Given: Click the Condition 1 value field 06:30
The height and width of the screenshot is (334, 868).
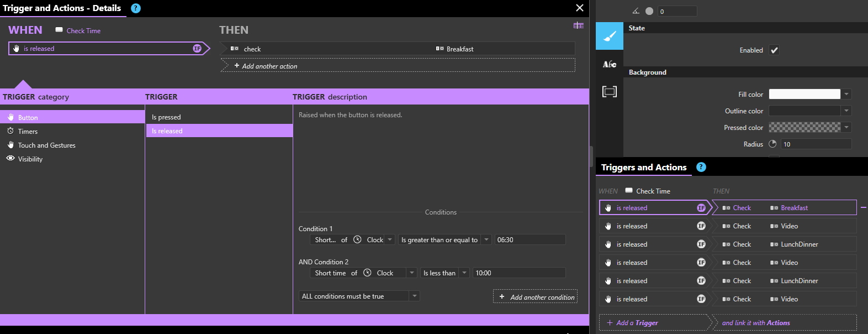Looking at the screenshot, I should pos(530,239).
